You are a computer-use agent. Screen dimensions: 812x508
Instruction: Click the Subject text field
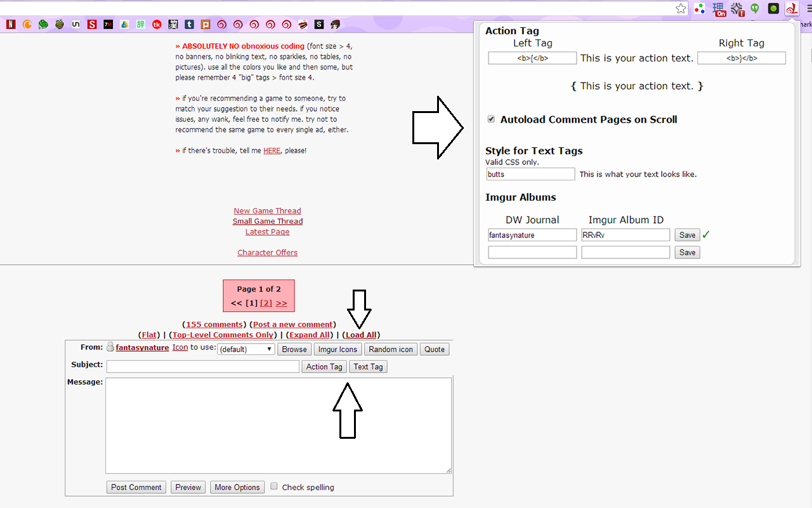click(203, 366)
